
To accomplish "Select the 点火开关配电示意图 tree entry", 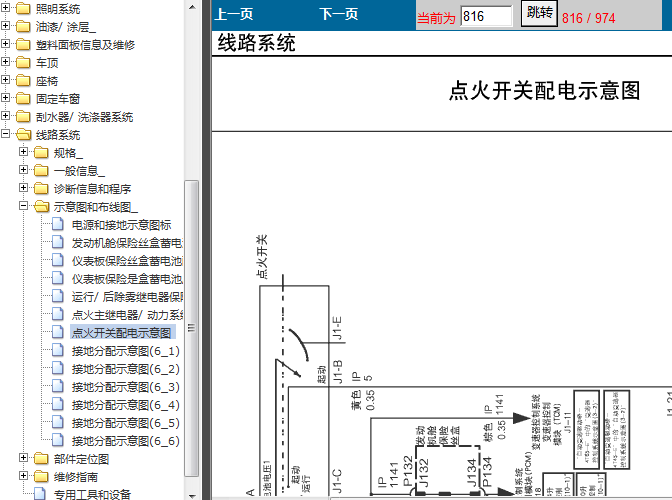I will point(122,332).
